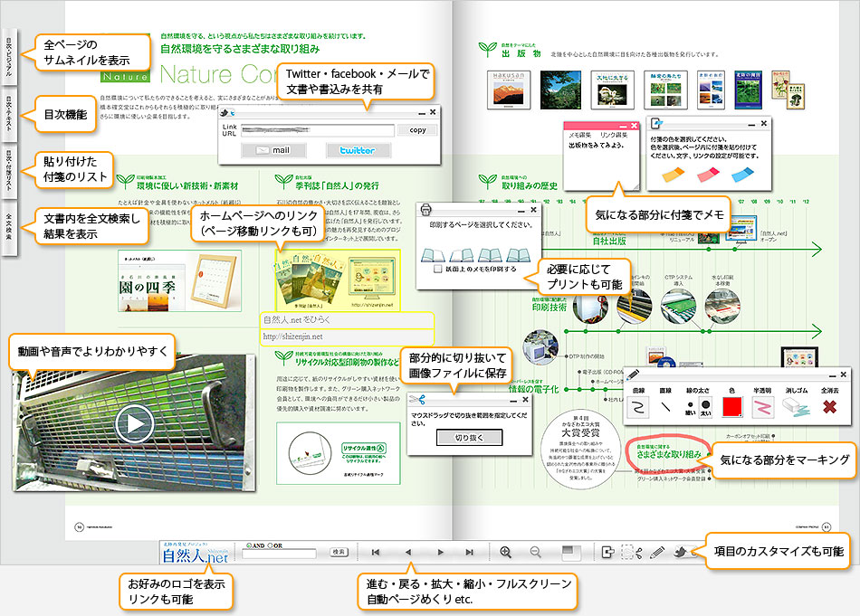Select the AND search radio button

click(249, 545)
